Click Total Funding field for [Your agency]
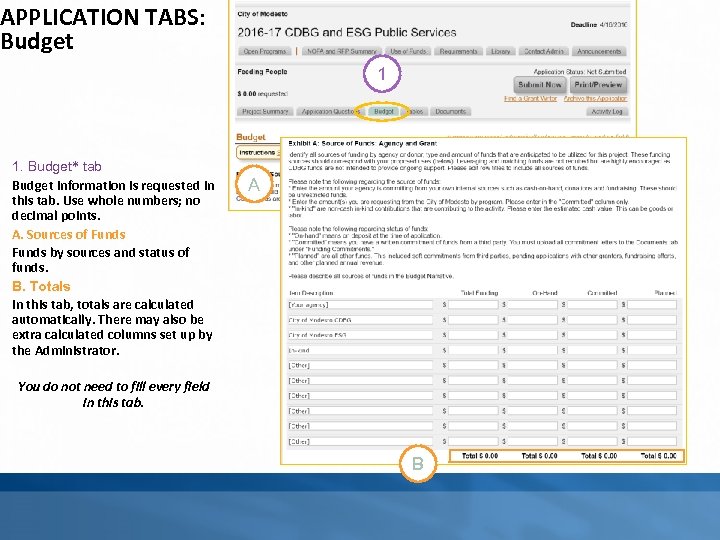720x540 pixels. 473,304
